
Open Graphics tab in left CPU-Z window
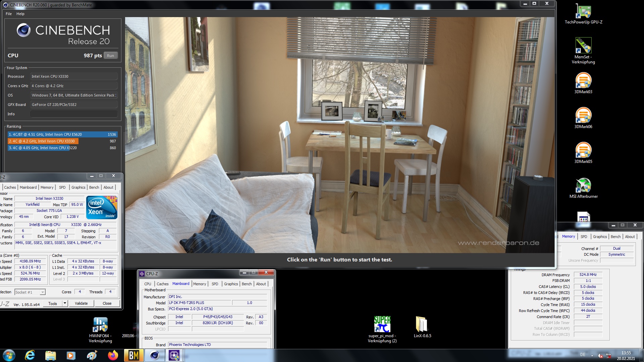78,187
